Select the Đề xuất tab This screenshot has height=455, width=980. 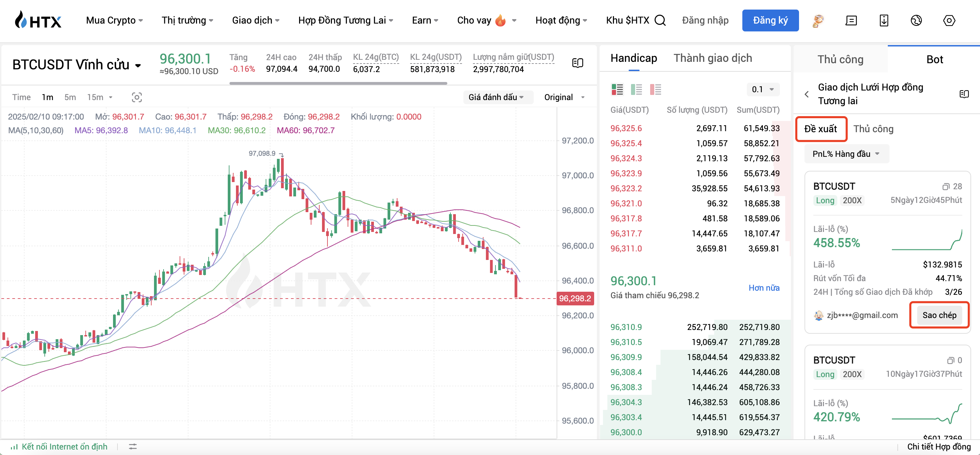[x=821, y=129]
